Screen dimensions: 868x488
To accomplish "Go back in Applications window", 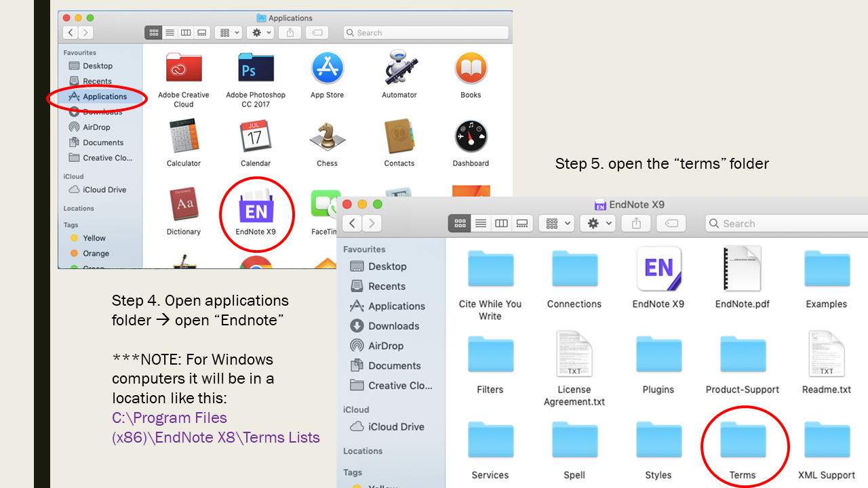I will (x=70, y=33).
